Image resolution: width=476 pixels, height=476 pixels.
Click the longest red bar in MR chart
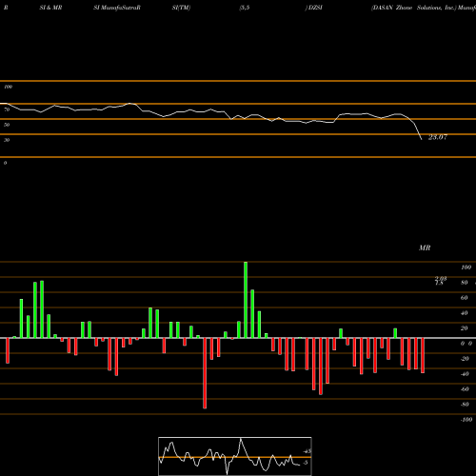coord(205,373)
